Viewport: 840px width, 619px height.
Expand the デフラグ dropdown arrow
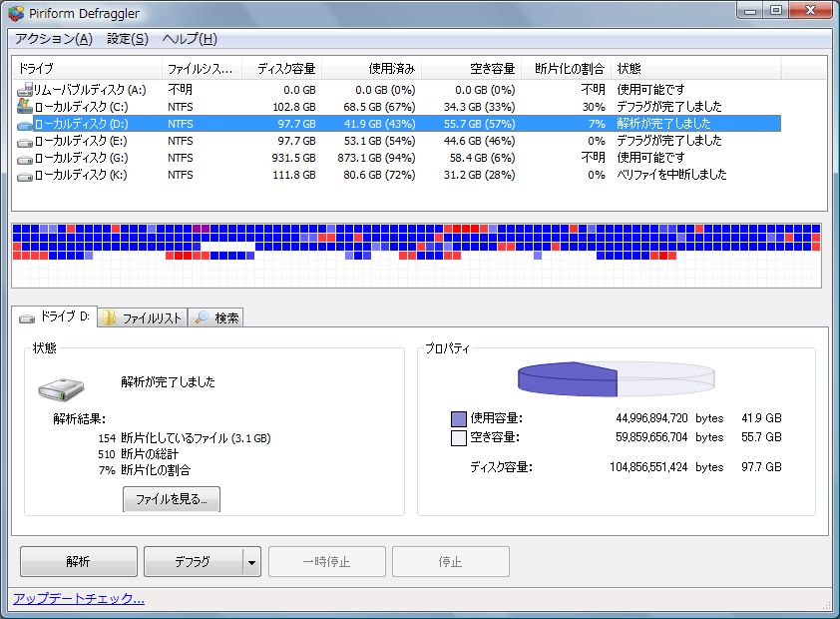click(251, 562)
